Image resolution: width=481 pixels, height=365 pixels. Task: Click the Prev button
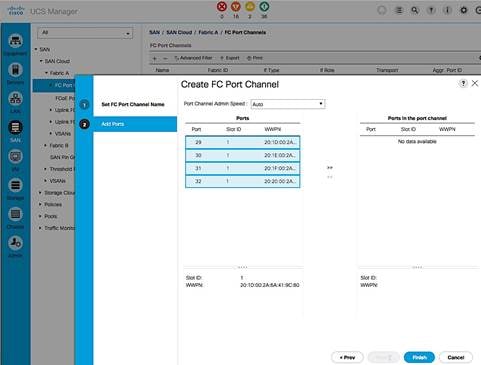tap(347, 357)
